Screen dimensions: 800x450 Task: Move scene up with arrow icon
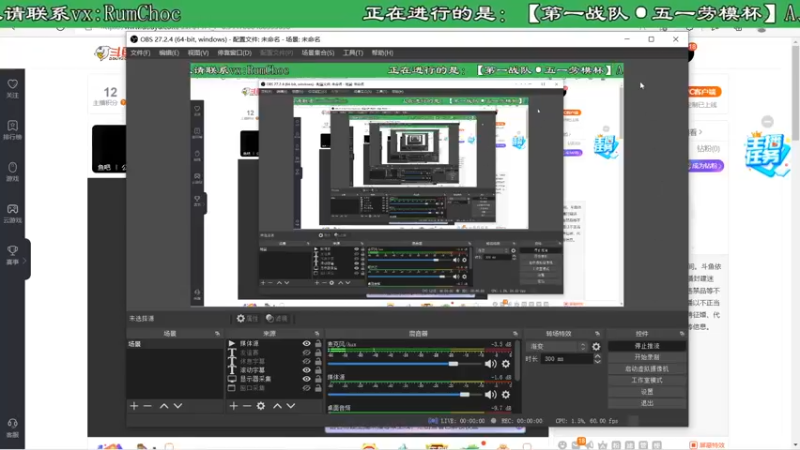(x=164, y=406)
